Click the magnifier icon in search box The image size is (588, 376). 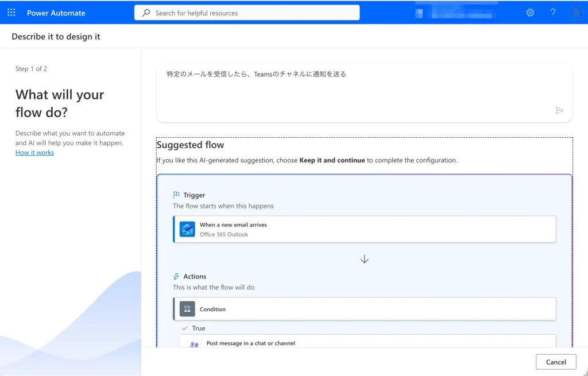pyautogui.click(x=146, y=13)
